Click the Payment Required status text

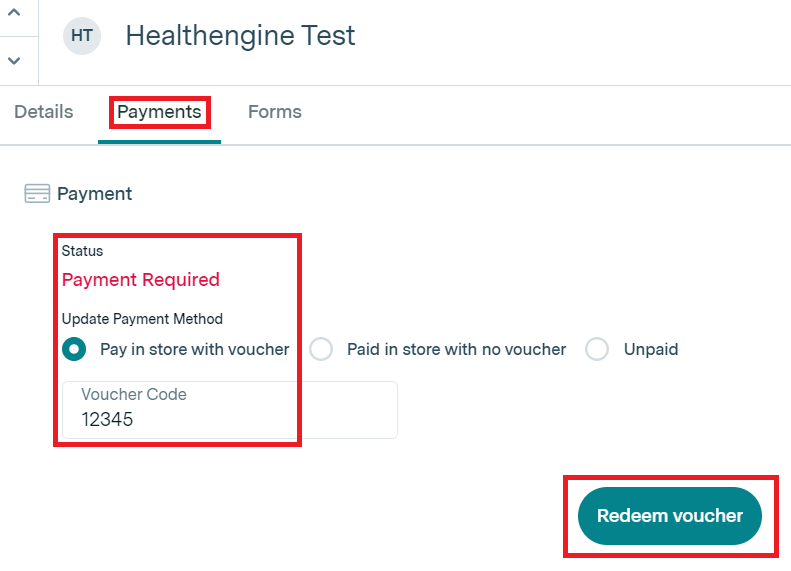pyautogui.click(x=141, y=280)
